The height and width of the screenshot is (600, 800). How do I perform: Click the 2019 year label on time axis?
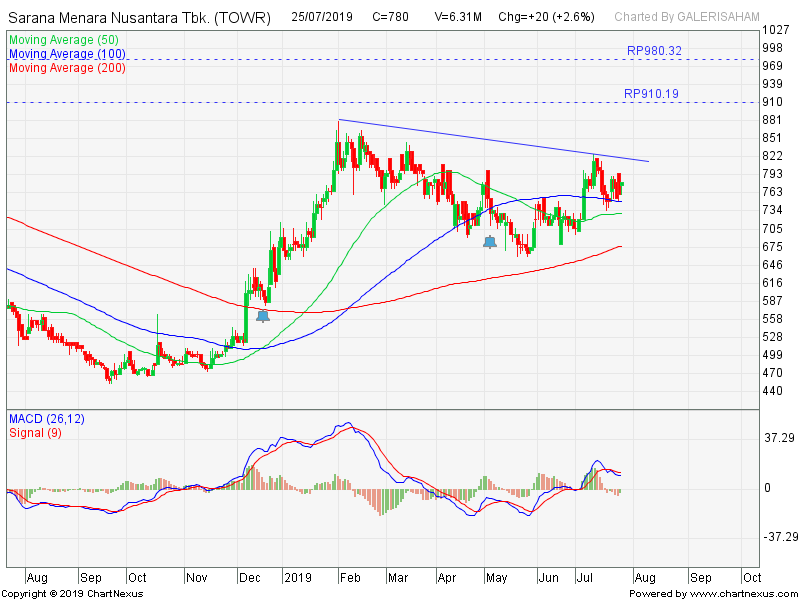pyautogui.click(x=298, y=578)
